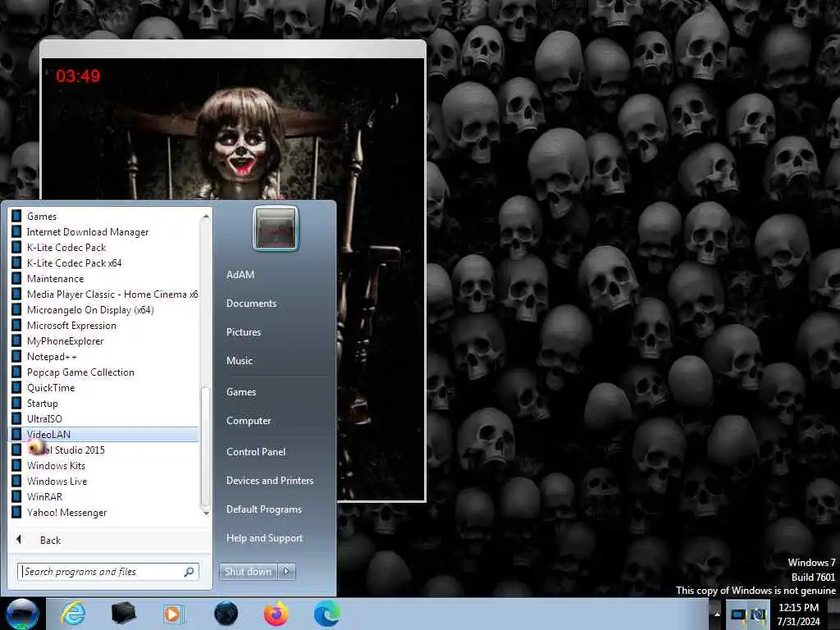Image resolution: width=840 pixels, height=630 pixels.
Task: Open Devices and Printers
Action: tap(270, 481)
